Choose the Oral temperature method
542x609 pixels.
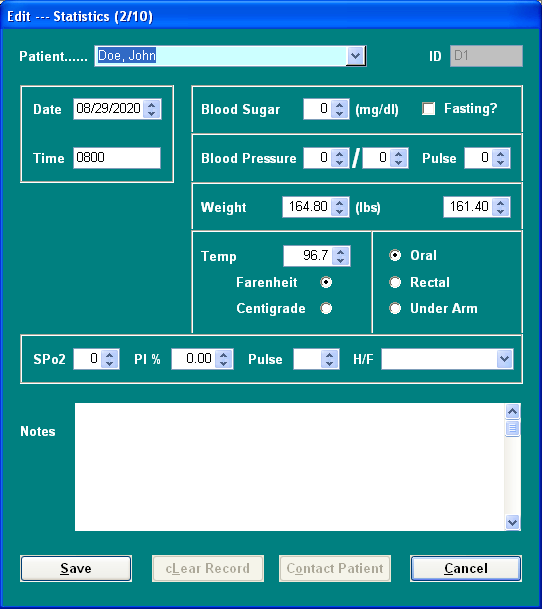pyautogui.click(x=395, y=256)
